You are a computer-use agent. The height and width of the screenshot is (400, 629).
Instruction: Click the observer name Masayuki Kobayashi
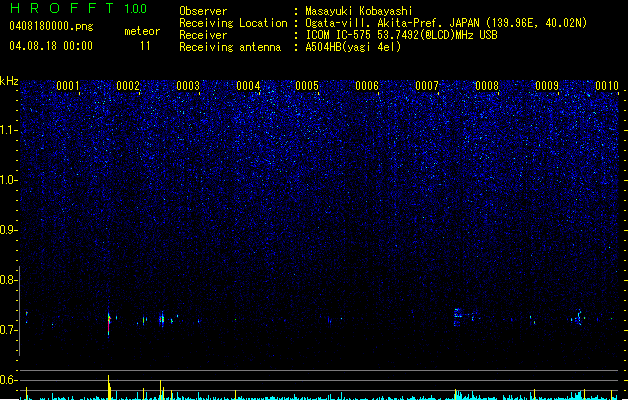coord(359,11)
